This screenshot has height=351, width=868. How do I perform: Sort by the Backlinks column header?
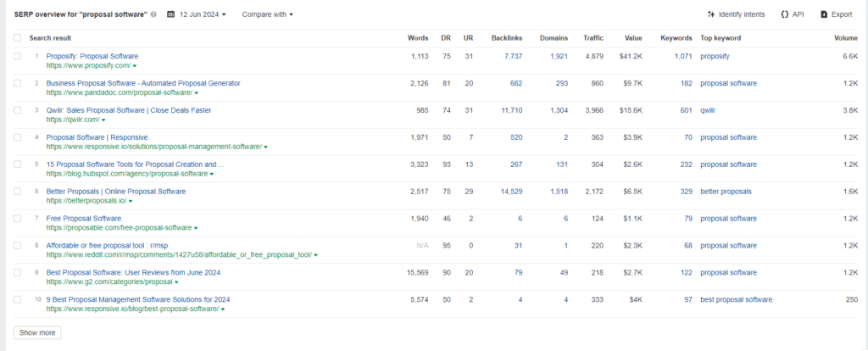tap(507, 38)
